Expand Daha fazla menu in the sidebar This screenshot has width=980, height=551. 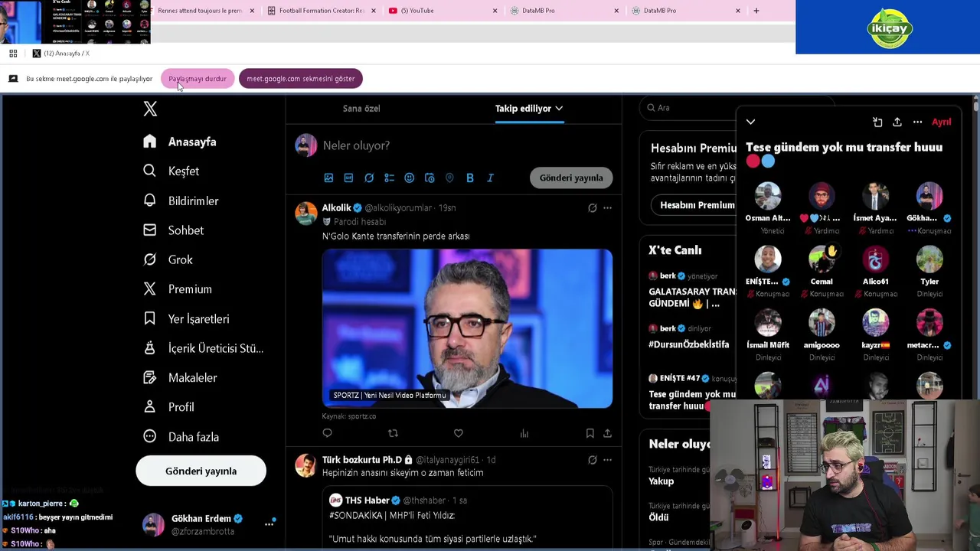181,437
